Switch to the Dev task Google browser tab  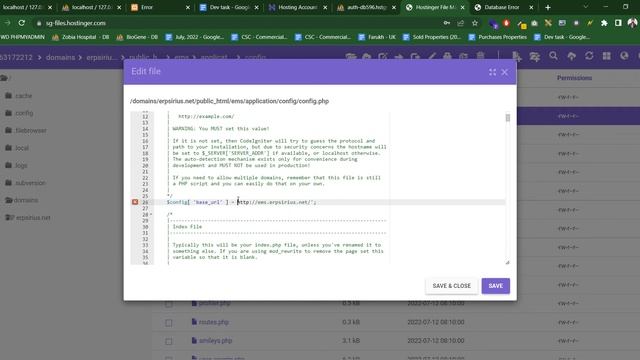click(229, 7)
